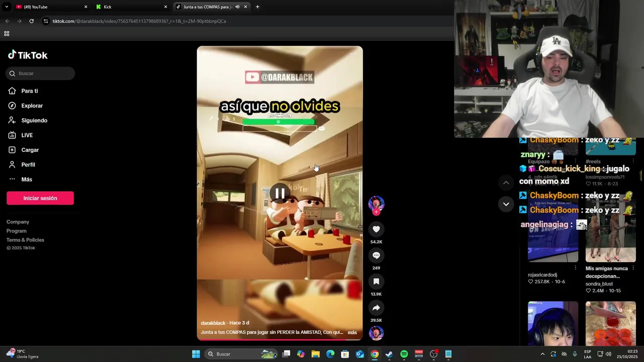Focus the TikTok Buscar search field

tap(40, 73)
